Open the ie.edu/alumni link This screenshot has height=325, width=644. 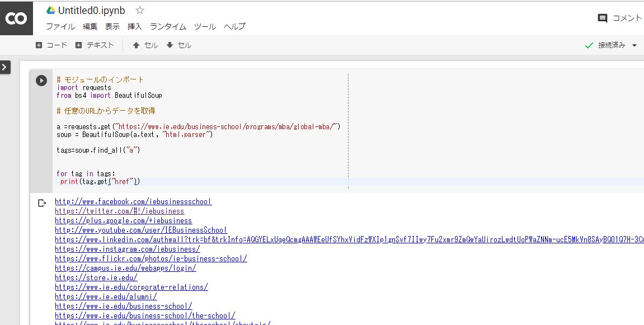pyautogui.click(x=106, y=296)
